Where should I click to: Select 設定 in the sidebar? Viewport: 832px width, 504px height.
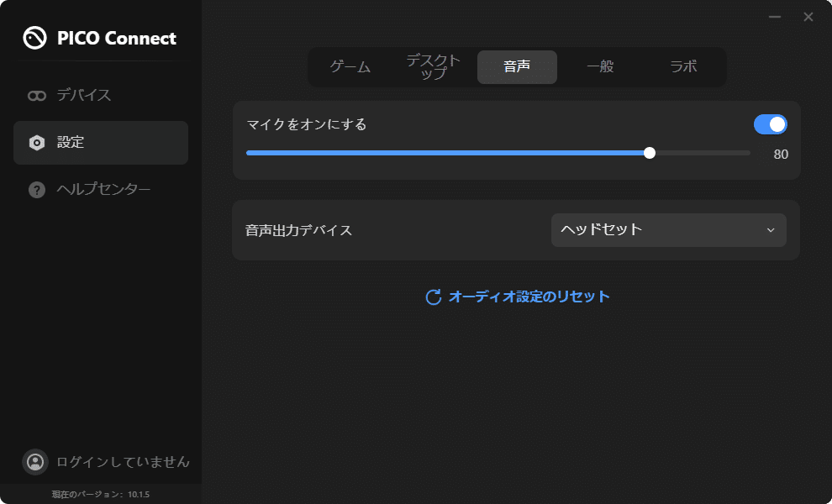(101, 143)
